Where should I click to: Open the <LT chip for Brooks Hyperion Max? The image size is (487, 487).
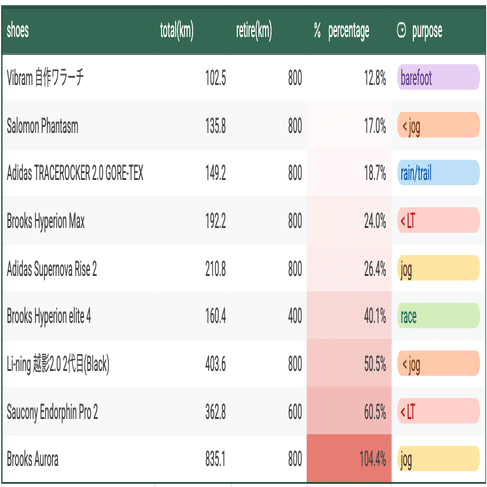pyautogui.click(x=438, y=220)
